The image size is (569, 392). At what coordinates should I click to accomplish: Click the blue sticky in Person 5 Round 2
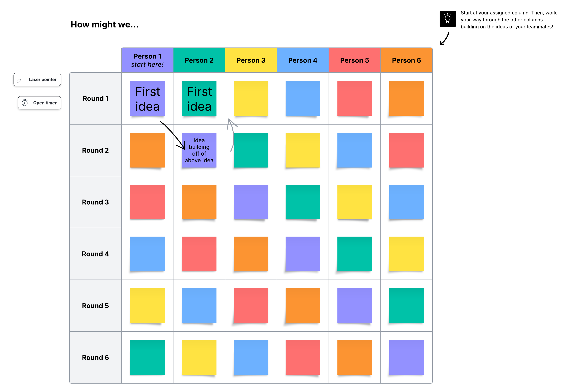point(354,150)
